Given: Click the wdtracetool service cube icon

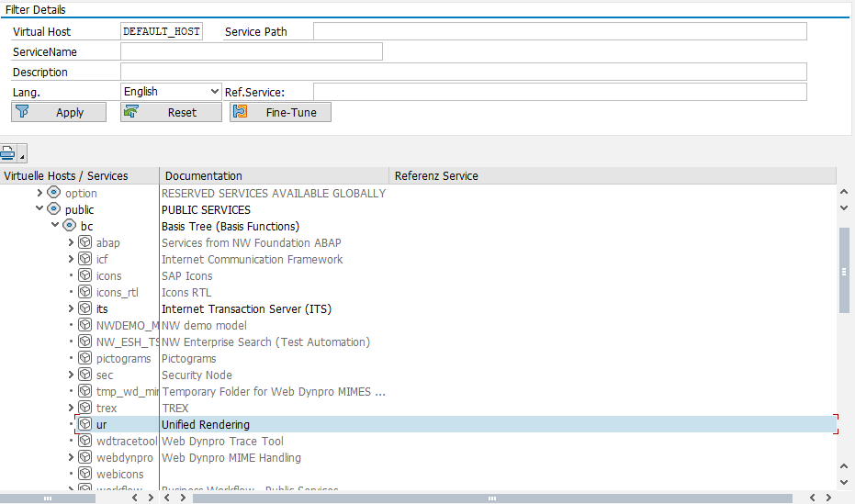Looking at the screenshot, I should tap(85, 441).
